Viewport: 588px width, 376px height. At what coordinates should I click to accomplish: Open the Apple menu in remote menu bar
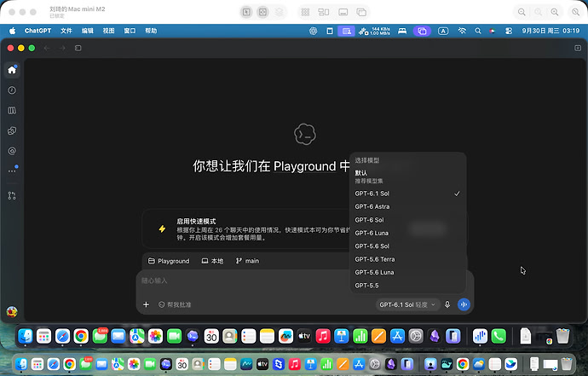[x=13, y=31]
